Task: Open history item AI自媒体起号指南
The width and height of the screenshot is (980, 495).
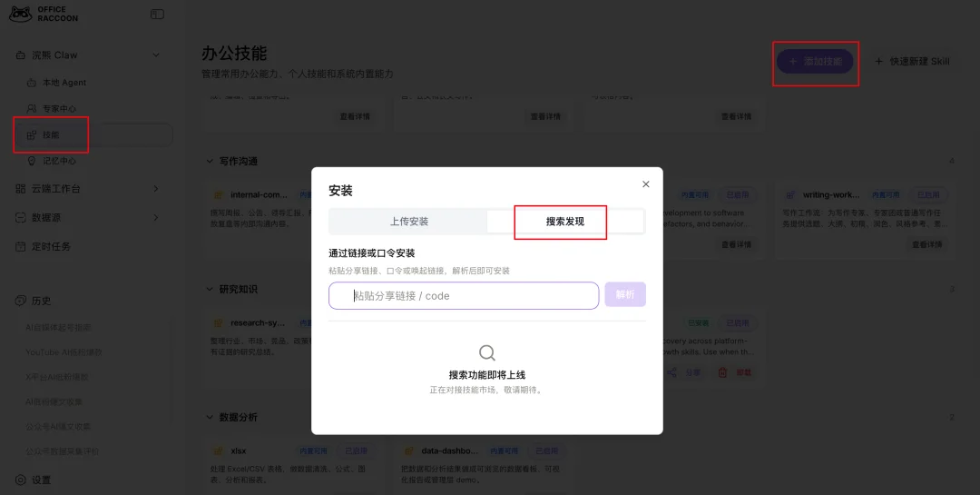Action: (58, 327)
